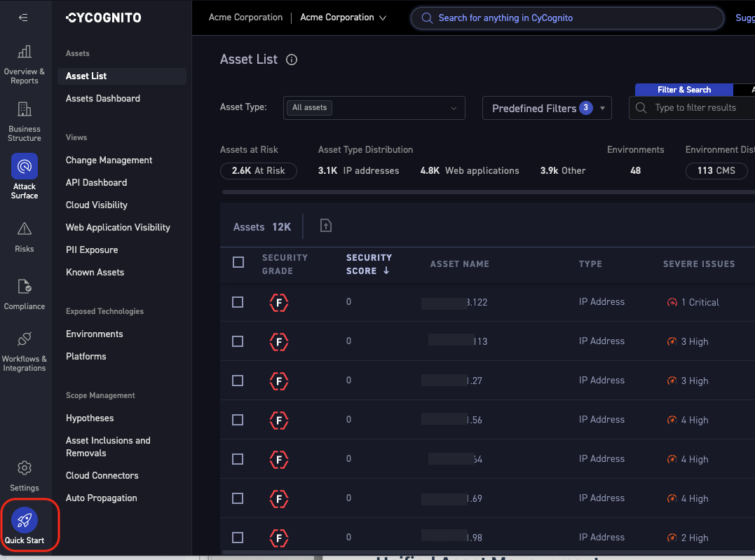Viewport: 755px width, 560px height.
Task: Click the F grade badge for .27 asset
Action: tap(279, 381)
